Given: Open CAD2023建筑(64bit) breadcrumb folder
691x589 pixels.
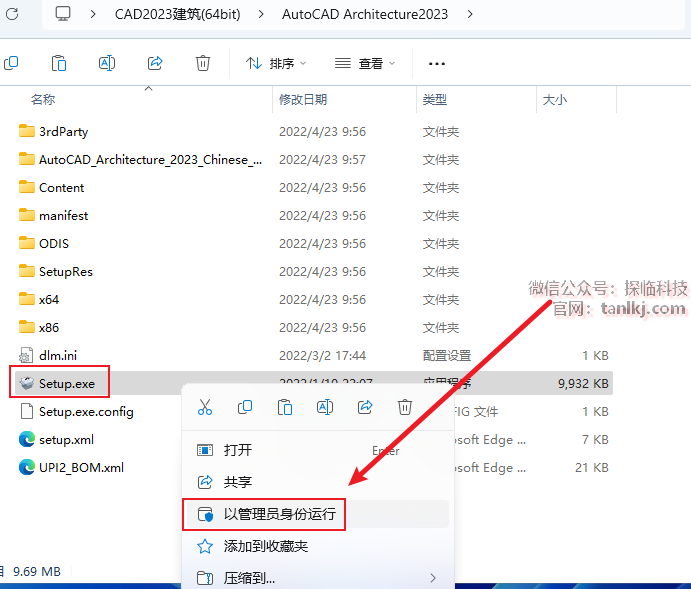Looking at the screenshot, I should click(x=178, y=14).
